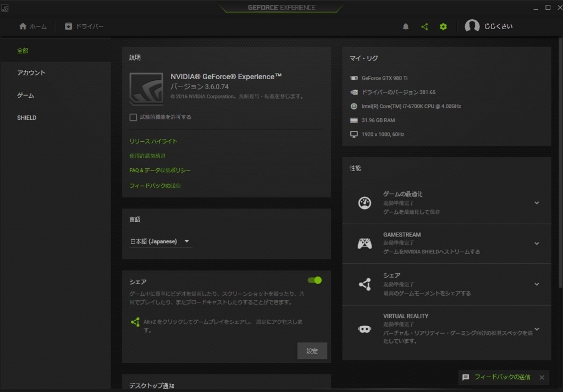This screenshot has width=563, height=392.
Task: Minimize the GeForce Experience window
Action: tap(536, 8)
